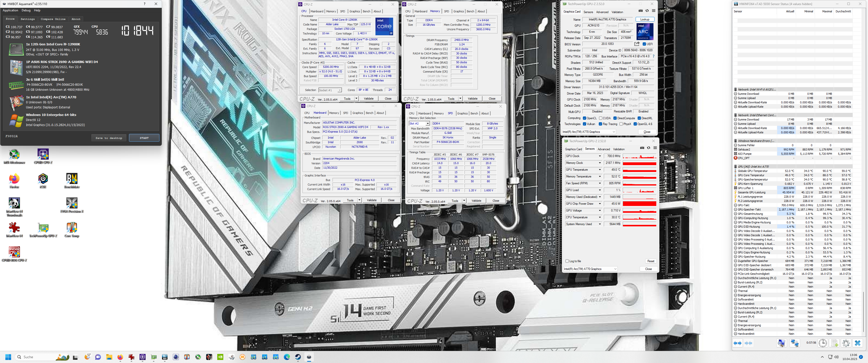Open BenchMate desktop shortcut
Image resolution: width=868 pixels, height=363 pixels.
point(72,181)
